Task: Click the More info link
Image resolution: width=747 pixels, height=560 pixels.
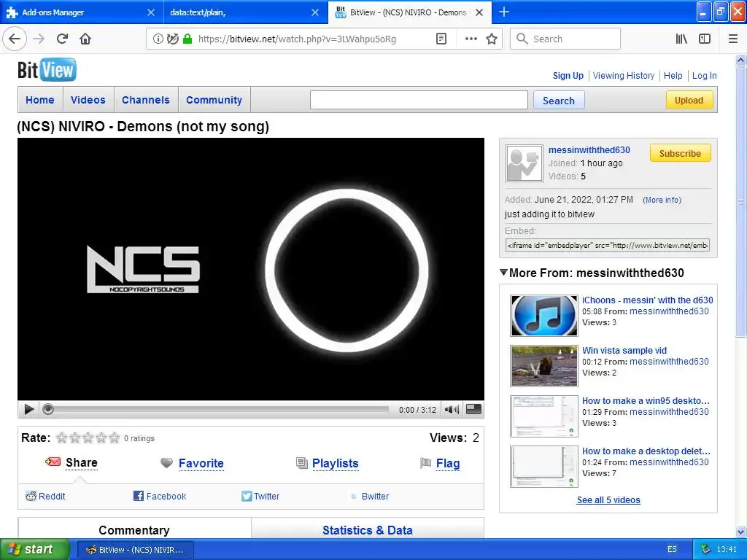Action: coord(662,200)
